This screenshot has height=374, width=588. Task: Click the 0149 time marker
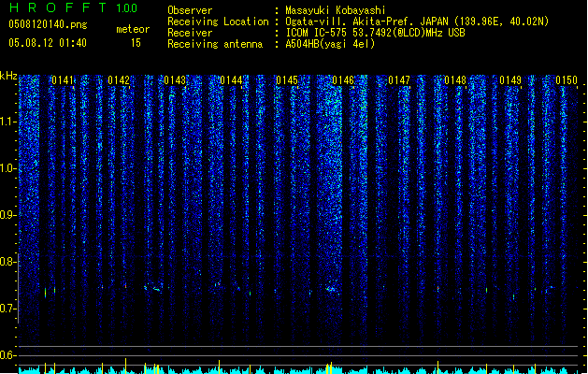[510, 80]
